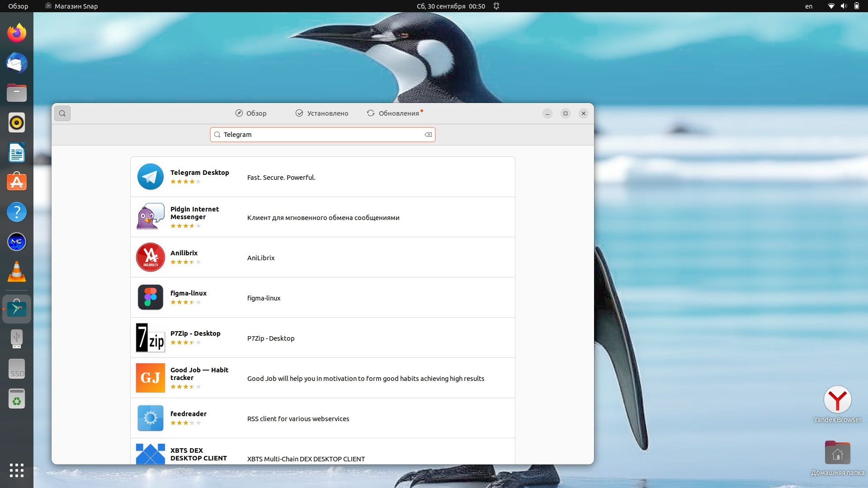Open Rhythmbox music player in dock
This screenshot has width=868, height=488.
(x=17, y=122)
